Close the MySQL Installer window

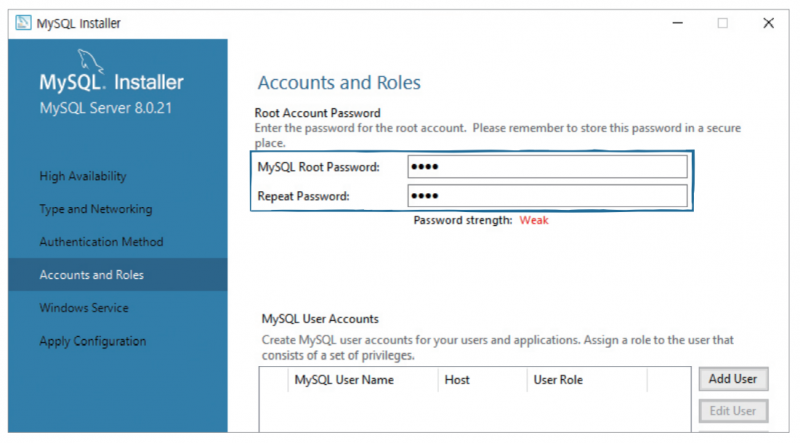click(768, 23)
